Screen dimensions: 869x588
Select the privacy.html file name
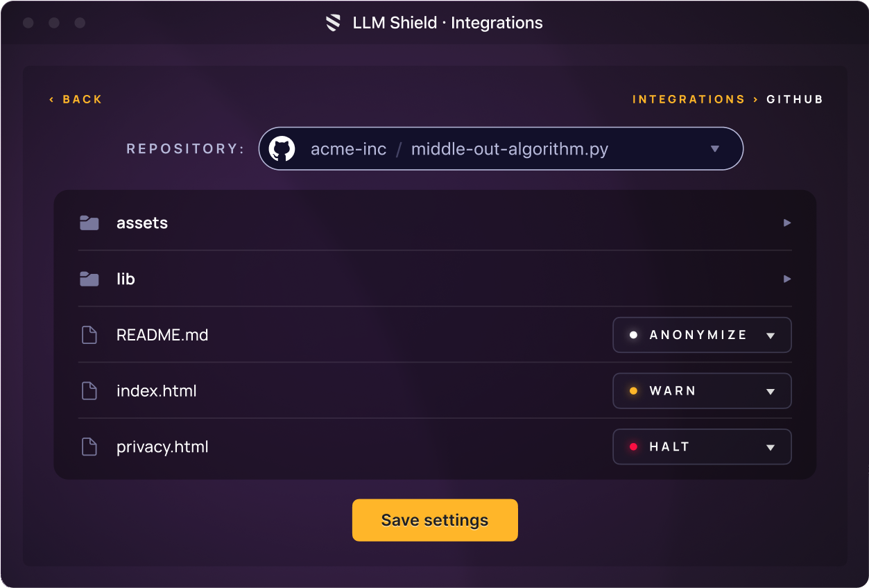pyautogui.click(x=162, y=447)
